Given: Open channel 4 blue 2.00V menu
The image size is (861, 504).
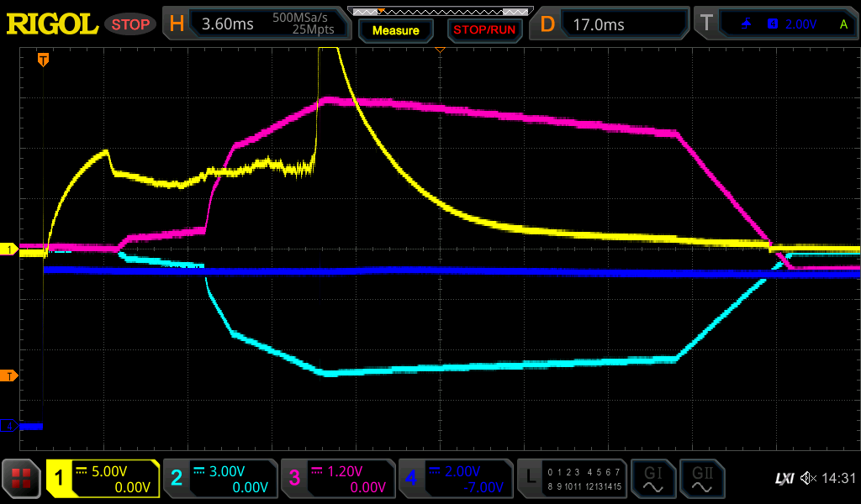Looking at the screenshot, I should (454, 479).
